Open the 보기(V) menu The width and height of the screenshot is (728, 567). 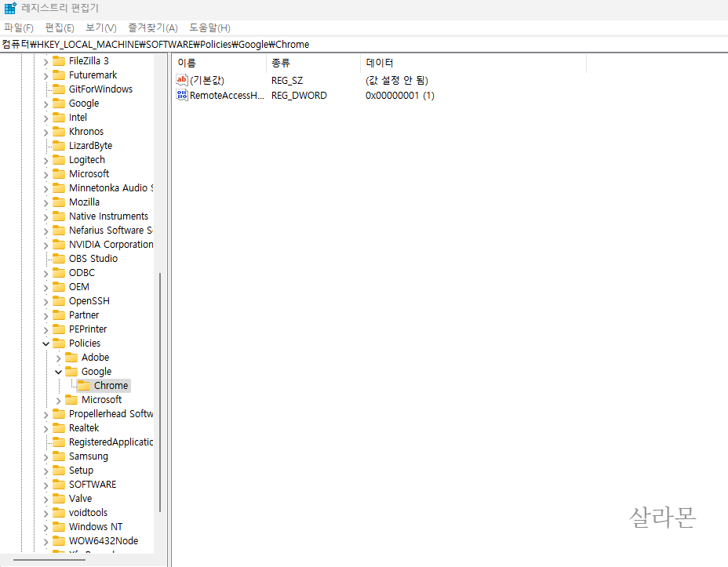100,27
